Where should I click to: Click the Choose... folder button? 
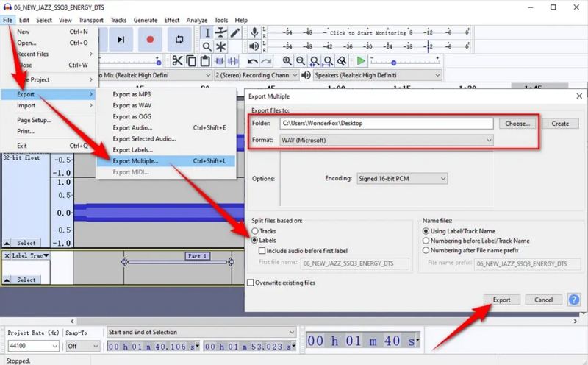(x=517, y=123)
